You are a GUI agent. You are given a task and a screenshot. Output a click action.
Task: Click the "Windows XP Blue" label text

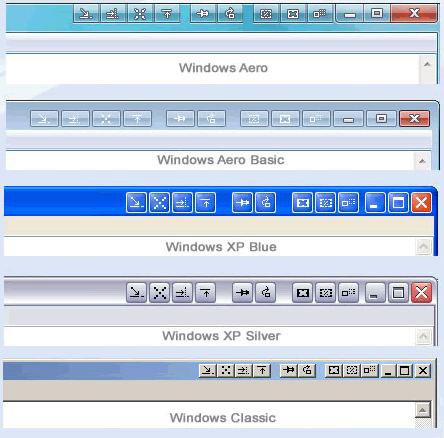click(221, 247)
